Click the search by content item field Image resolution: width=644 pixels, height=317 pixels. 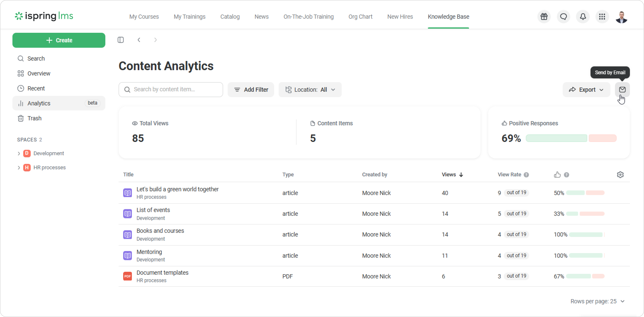point(171,90)
